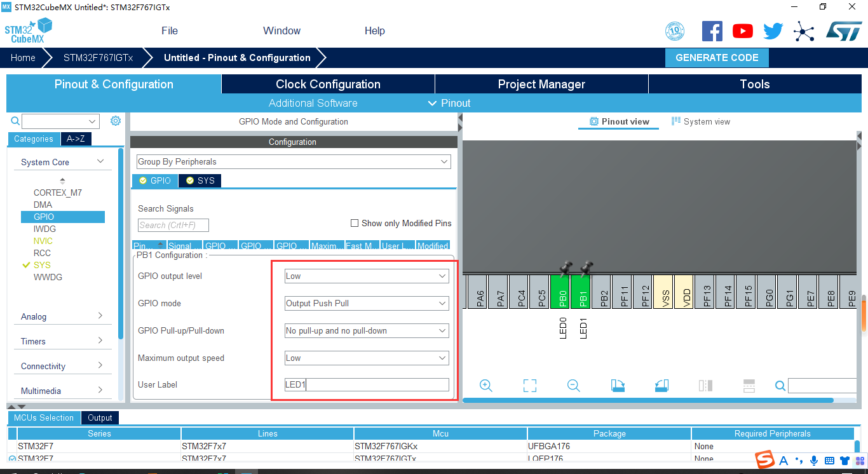Start Sogou voice input microphone
The width and height of the screenshot is (868, 474).
point(814,461)
